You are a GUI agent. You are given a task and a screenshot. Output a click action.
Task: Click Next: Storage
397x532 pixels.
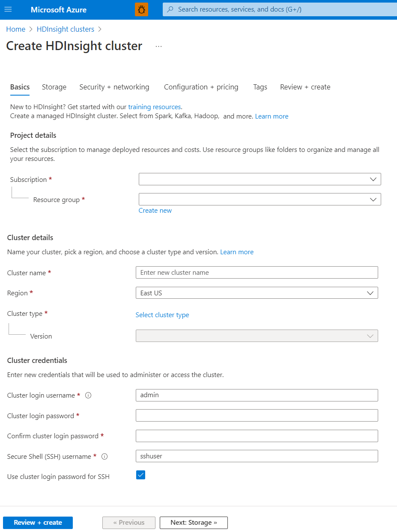[193, 523]
